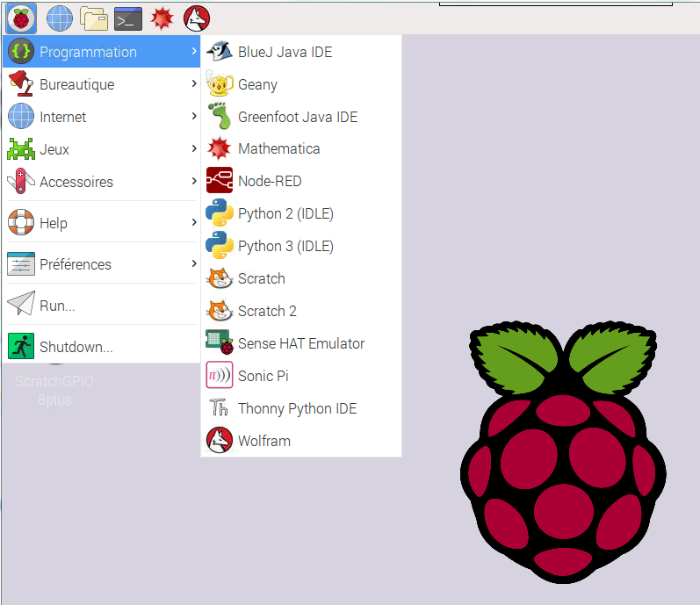Expand the Accessoires submenu arrow
The image size is (700, 605).
tap(194, 181)
